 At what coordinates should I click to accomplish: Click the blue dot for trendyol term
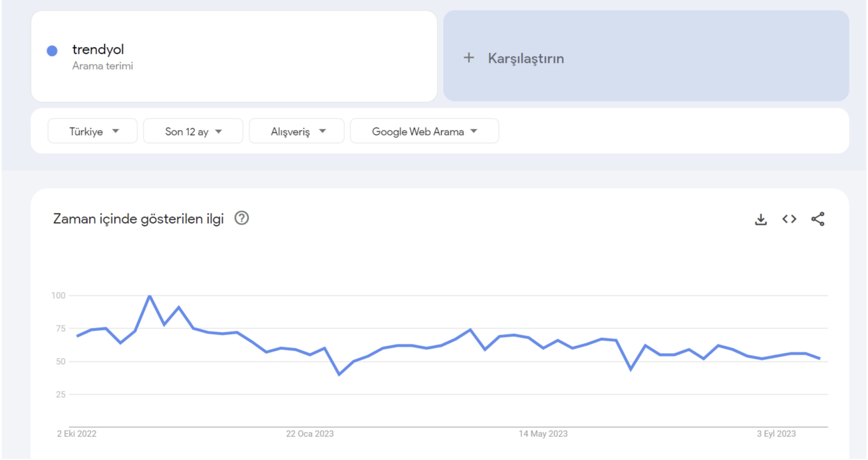(52, 51)
